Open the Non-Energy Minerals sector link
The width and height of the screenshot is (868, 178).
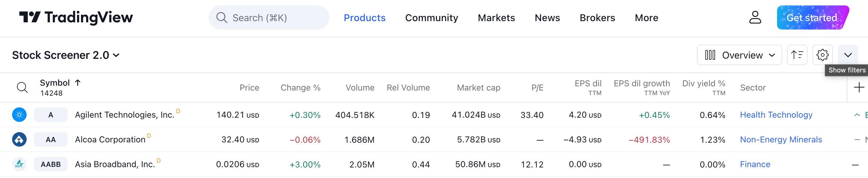click(781, 139)
